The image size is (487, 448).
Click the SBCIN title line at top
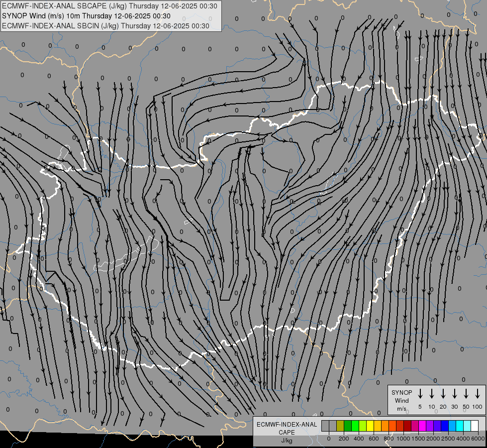coord(105,26)
